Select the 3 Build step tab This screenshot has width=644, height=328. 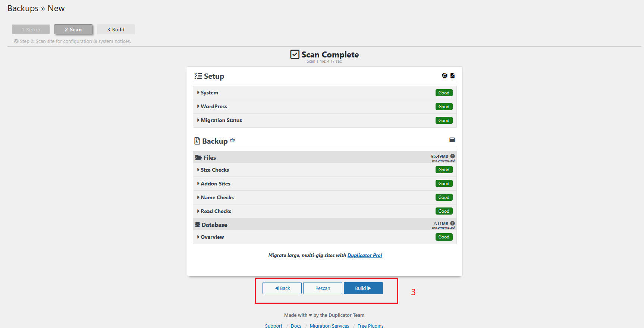click(116, 29)
